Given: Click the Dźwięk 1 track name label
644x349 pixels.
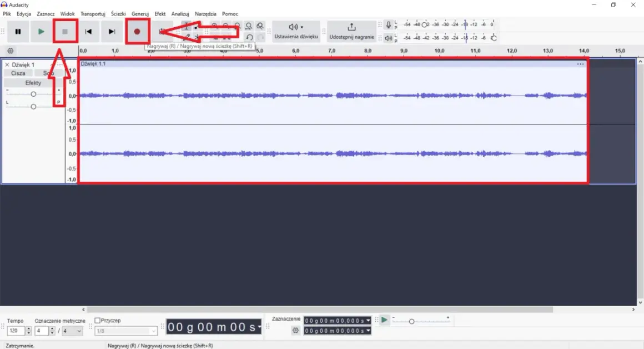Looking at the screenshot, I should click(23, 65).
